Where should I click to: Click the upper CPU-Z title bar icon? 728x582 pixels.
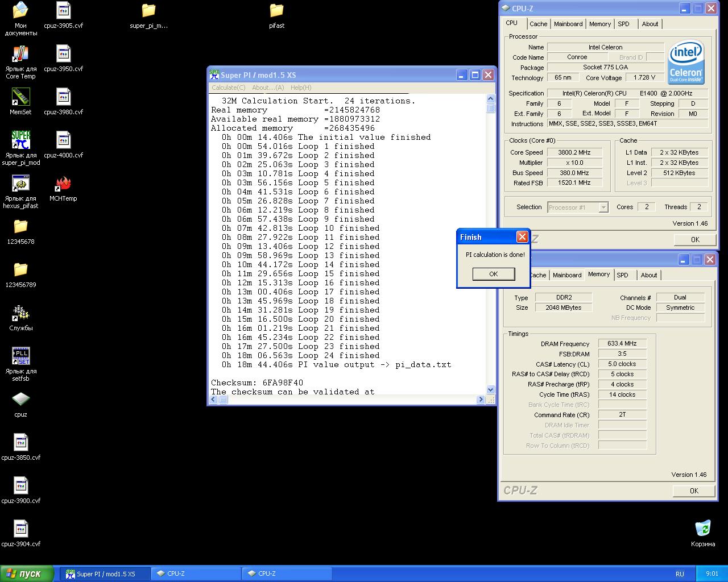pos(505,9)
